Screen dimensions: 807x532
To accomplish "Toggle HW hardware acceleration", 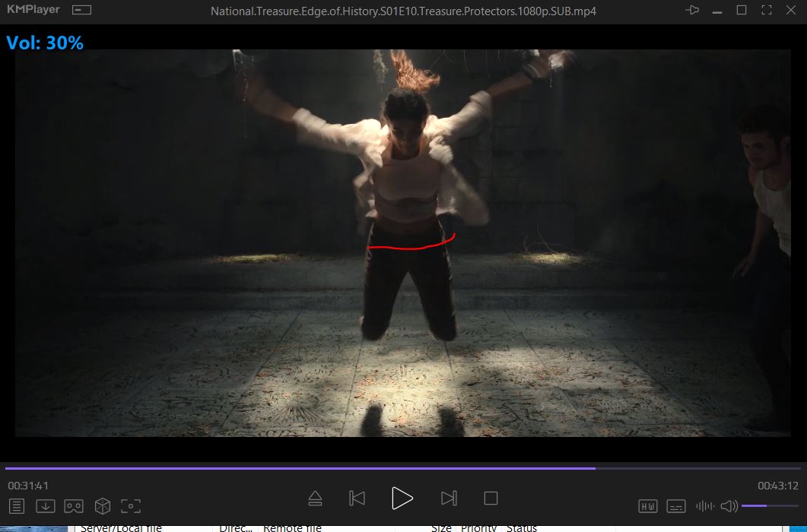I will [648, 506].
